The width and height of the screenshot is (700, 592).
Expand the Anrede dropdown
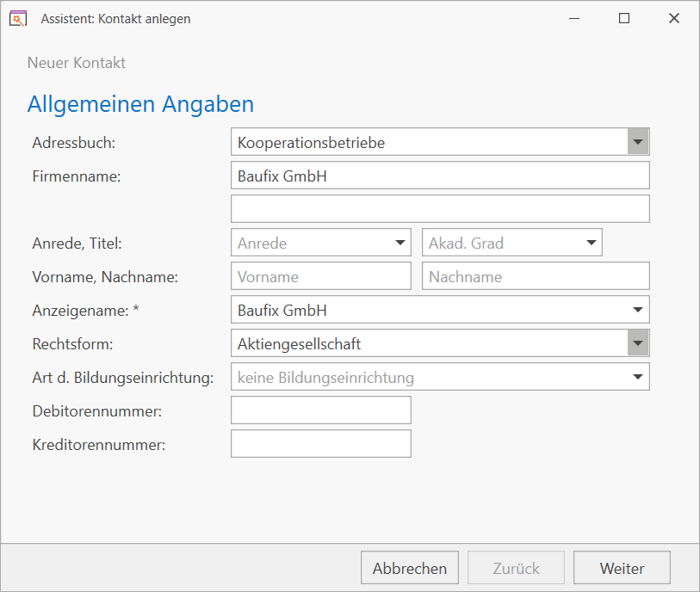point(400,243)
